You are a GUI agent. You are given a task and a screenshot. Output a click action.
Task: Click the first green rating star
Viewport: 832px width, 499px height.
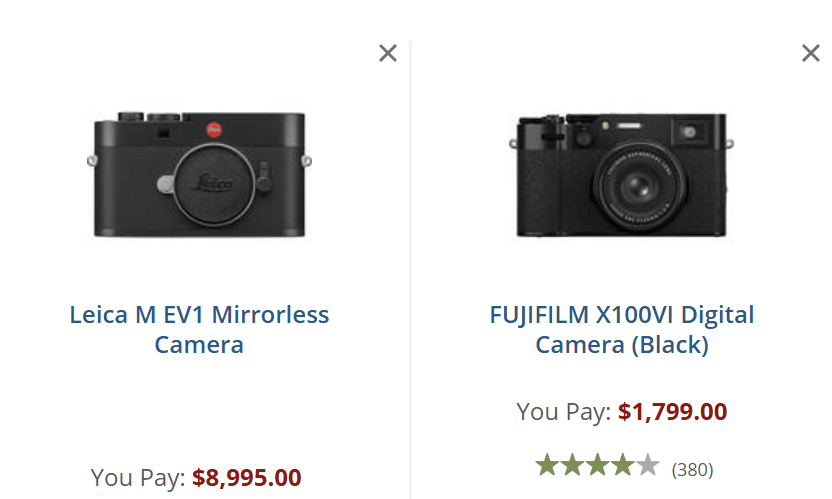click(547, 465)
